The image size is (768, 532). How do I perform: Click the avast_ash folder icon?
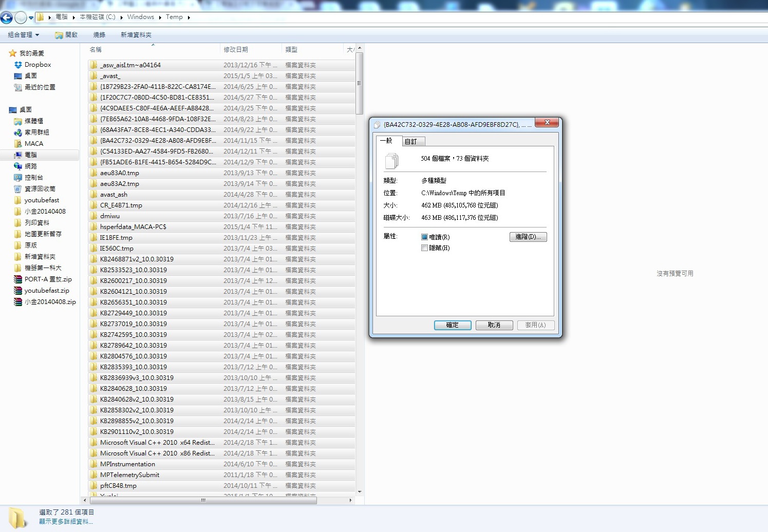(x=93, y=195)
